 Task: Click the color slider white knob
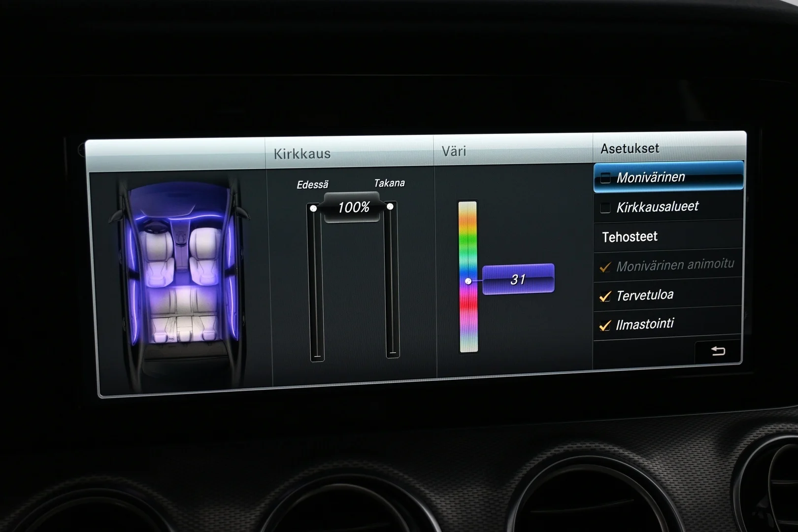pos(468,281)
